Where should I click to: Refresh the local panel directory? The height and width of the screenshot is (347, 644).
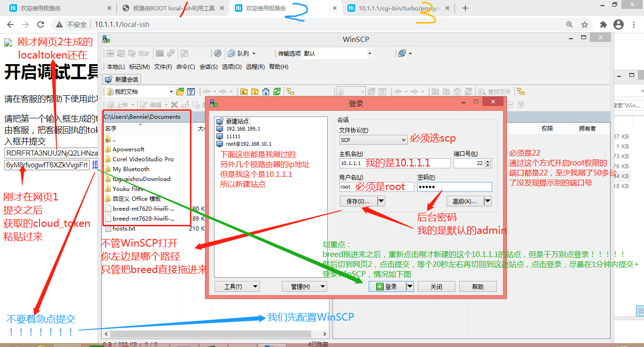click(277, 91)
